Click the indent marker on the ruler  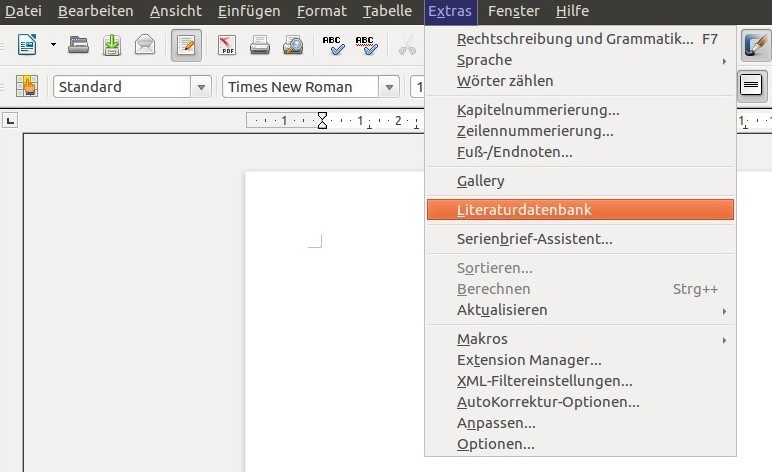pos(322,121)
